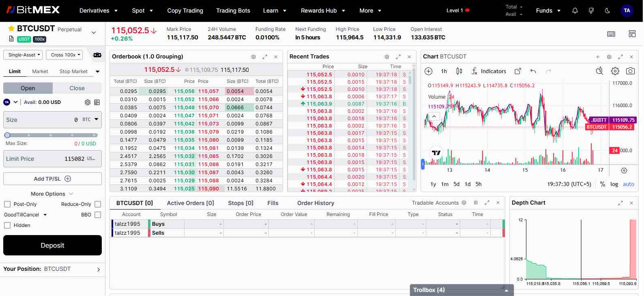Switch to Stop Market tab
Viewport: 644px width, 296px height.
click(x=73, y=71)
